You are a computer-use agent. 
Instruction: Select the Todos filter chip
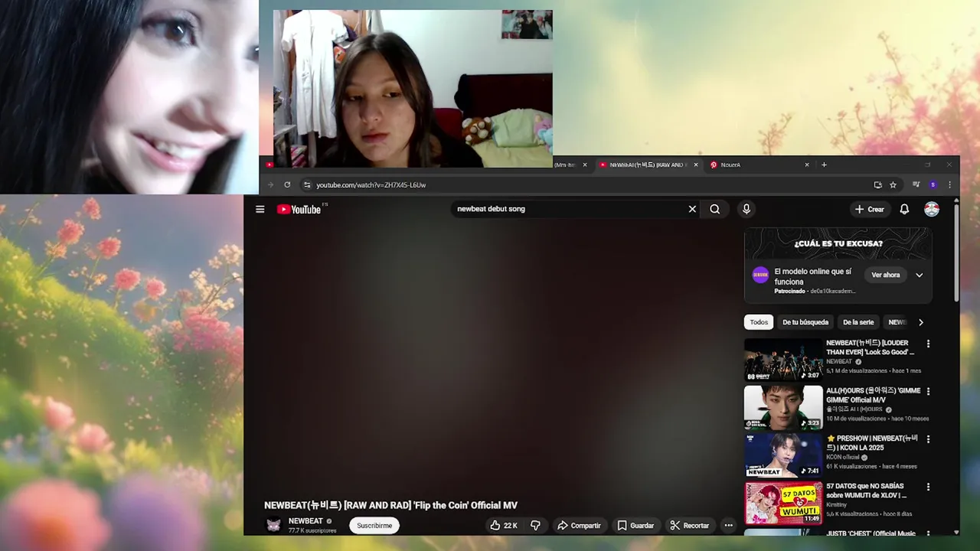tap(759, 322)
